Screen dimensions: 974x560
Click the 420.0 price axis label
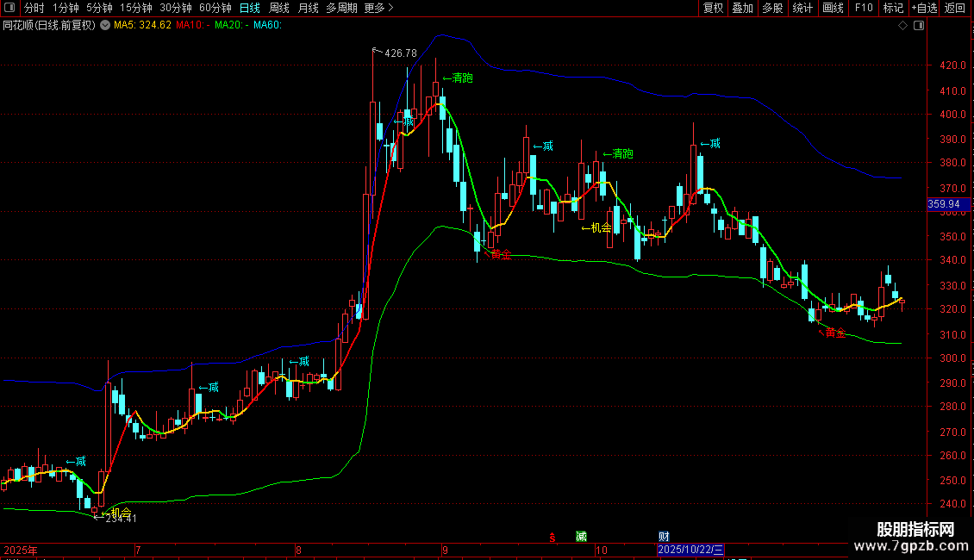click(x=953, y=65)
